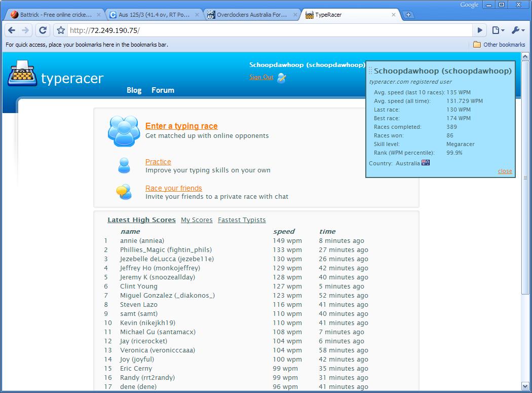The height and width of the screenshot is (393, 532).
Task: Switch to the Battrick tab
Action: click(55, 15)
